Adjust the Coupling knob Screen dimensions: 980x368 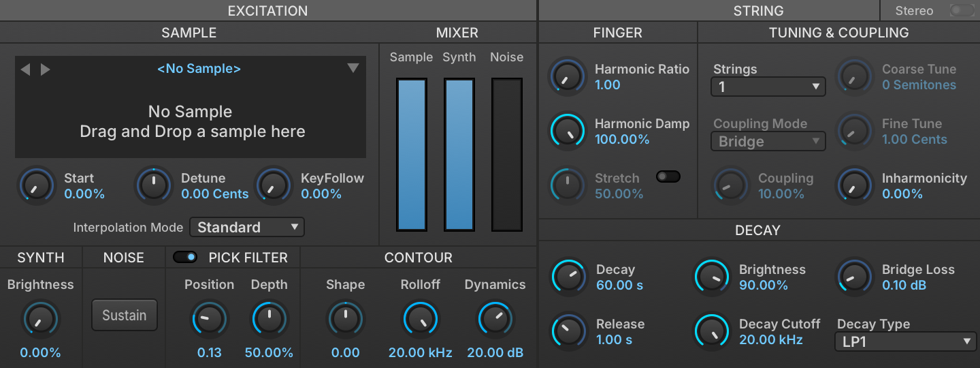731,185
